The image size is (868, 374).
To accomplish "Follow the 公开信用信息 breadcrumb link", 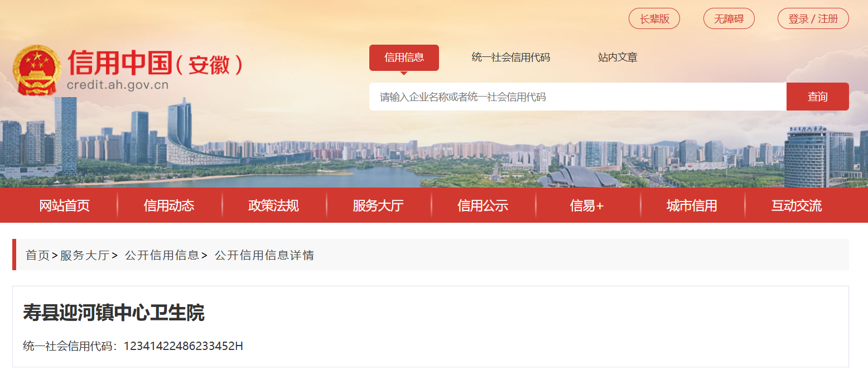I will click(x=162, y=255).
